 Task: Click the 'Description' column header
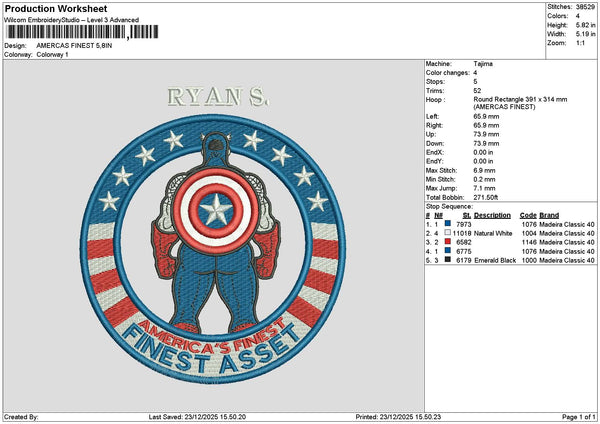tap(492, 215)
